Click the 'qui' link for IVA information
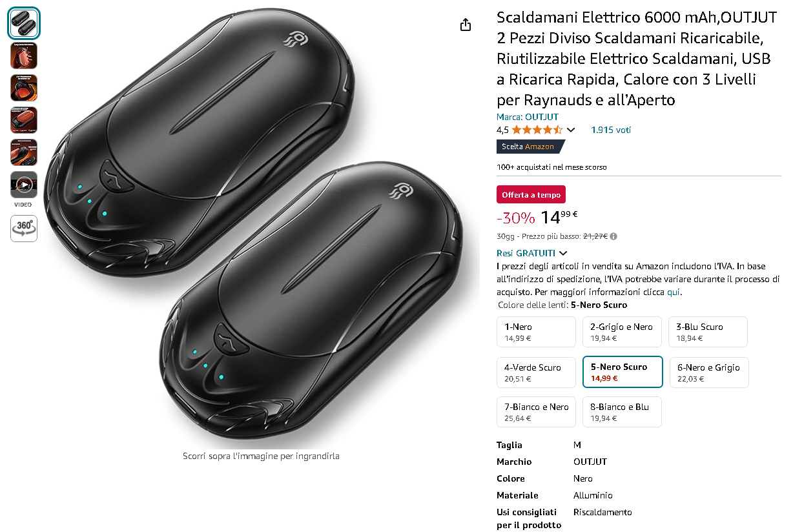The height and width of the screenshot is (532, 793). click(674, 292)
